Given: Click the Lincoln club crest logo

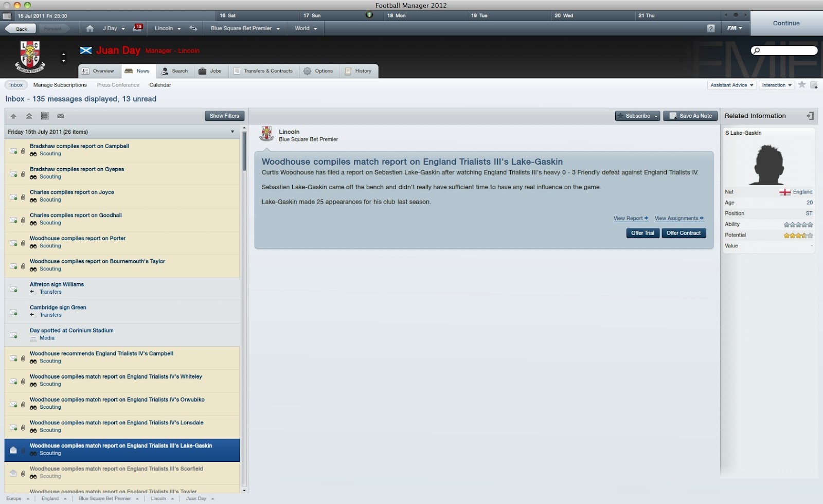Looking at the screenshot, I should [30, 57].
